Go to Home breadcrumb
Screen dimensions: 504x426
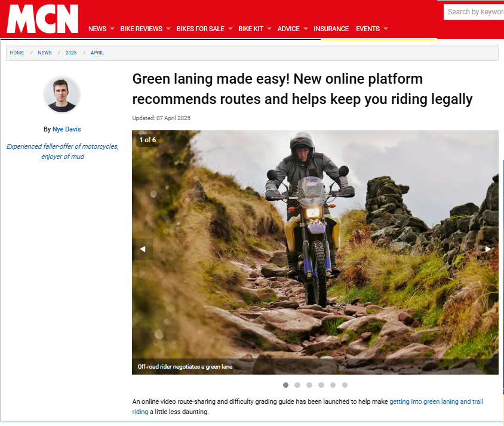click(17, 53)
